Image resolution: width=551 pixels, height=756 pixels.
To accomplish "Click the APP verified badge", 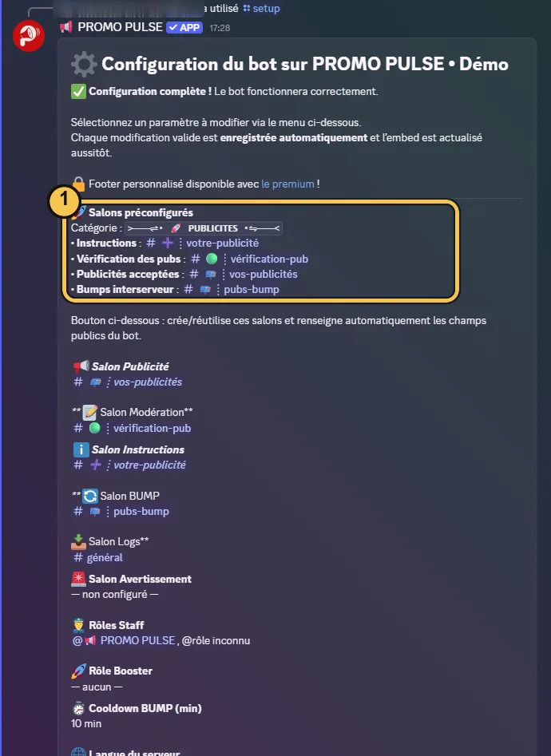I will pos(184,27).
